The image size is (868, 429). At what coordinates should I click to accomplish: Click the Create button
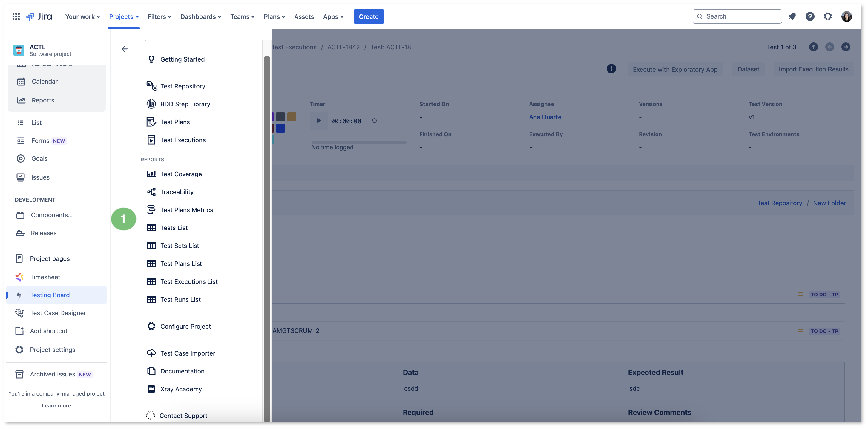pyautogui.click(x=369, y=16)
